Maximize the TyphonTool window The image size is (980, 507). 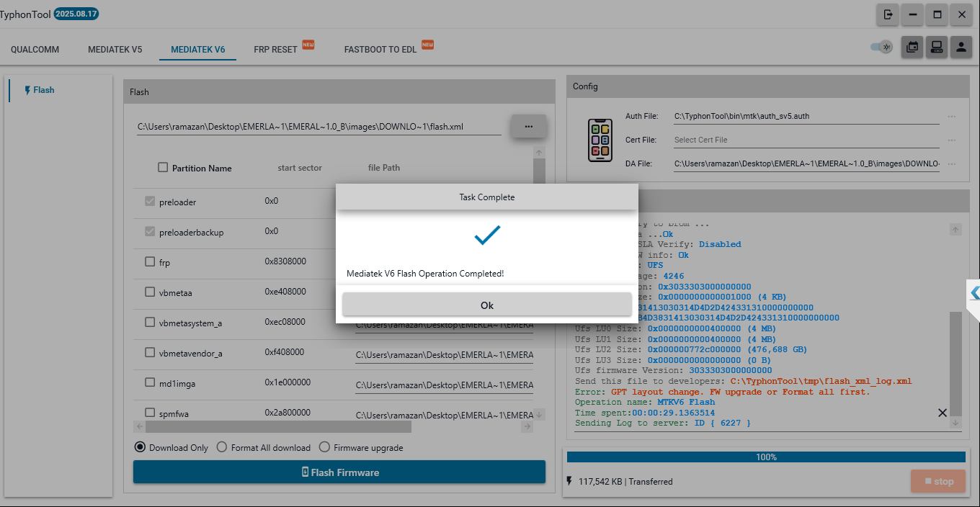(937, 14)
